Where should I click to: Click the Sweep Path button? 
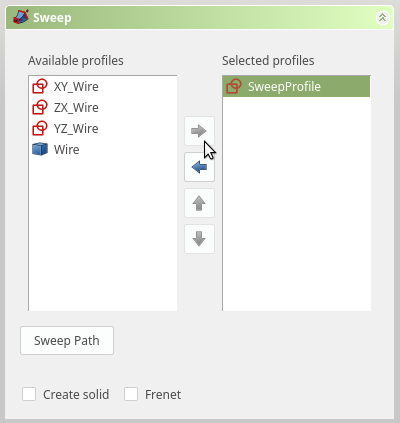(x=67, y=340)
